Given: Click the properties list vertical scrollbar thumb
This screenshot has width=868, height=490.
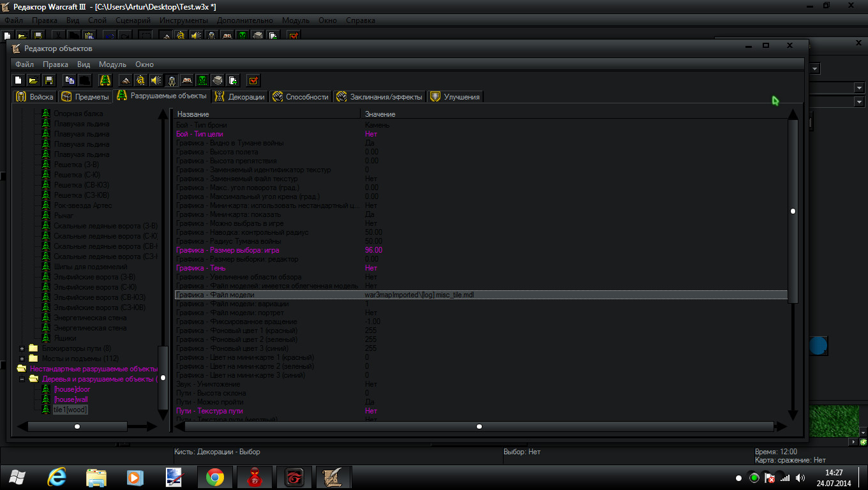Looking at the screenshot, I should 793,211.
